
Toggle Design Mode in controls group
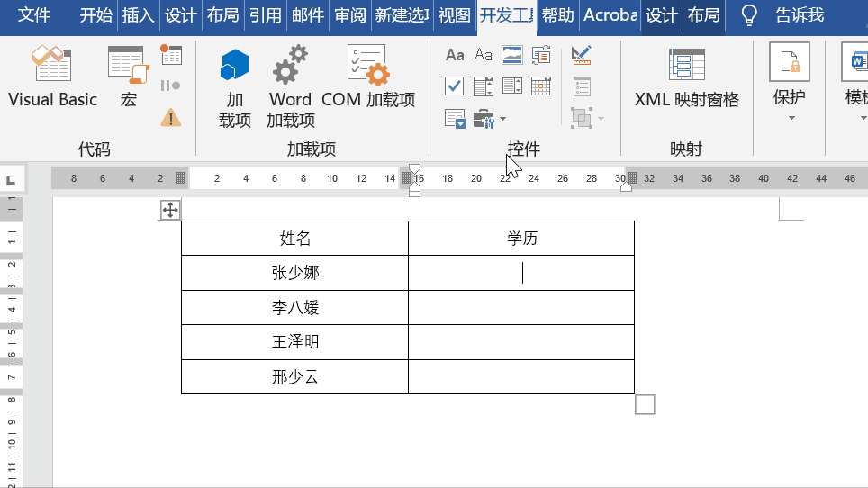[x=582, y=55]
